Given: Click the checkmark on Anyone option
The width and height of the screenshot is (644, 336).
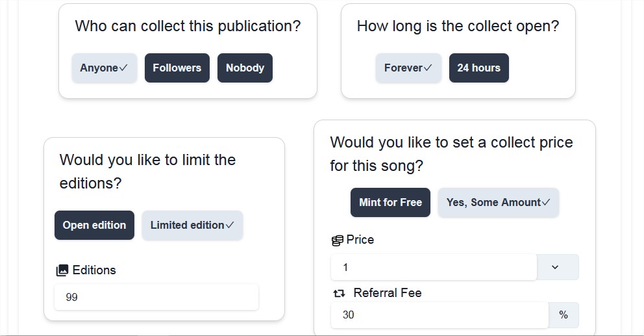Looking at the screenshot, I should click(x=123, y=68).
